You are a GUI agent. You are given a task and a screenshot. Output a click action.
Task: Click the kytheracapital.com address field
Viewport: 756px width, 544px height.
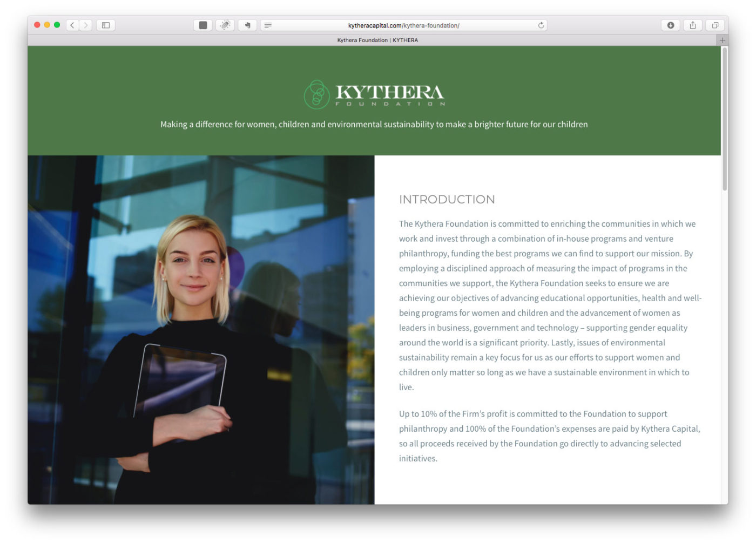(x=404, y=25)
